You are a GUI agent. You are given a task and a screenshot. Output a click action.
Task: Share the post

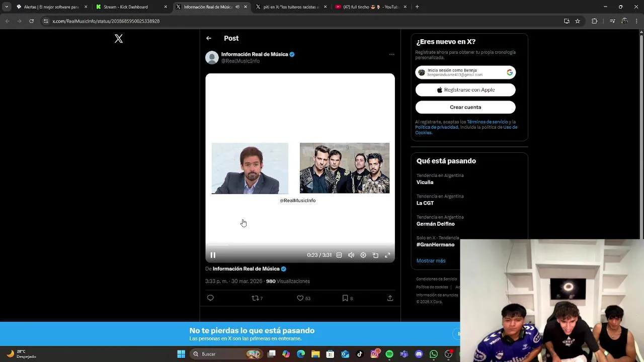[390, 298]
